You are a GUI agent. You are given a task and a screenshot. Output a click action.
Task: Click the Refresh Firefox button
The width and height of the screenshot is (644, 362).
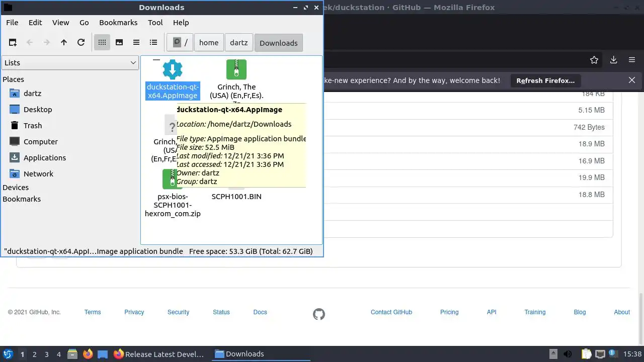click(545, 80)
